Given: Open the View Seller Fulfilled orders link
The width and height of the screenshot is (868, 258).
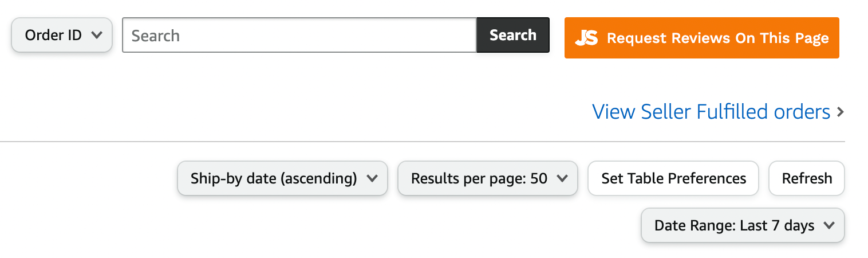Looking at the screenshot, I should 711,112.
